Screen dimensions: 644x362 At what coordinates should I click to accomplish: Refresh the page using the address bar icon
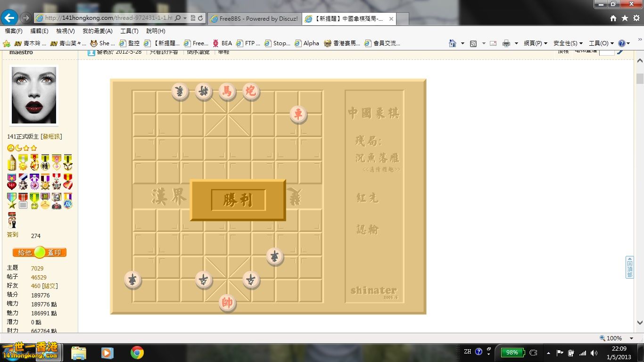coord(200,18)
